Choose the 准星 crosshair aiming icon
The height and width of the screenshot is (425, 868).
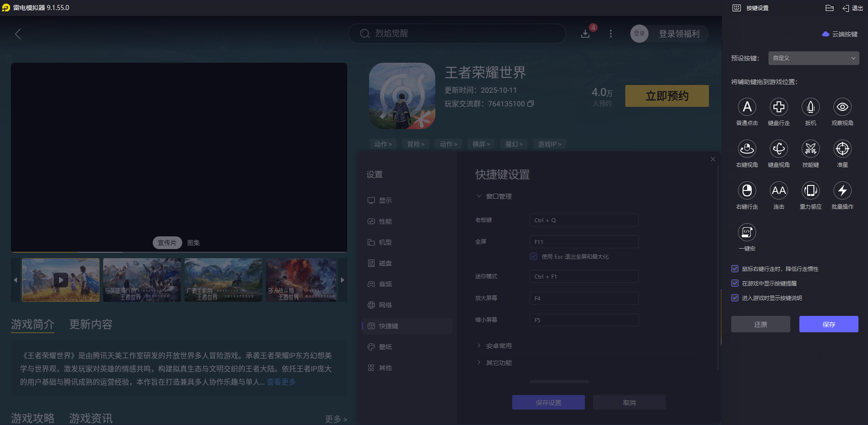[842, 149]
